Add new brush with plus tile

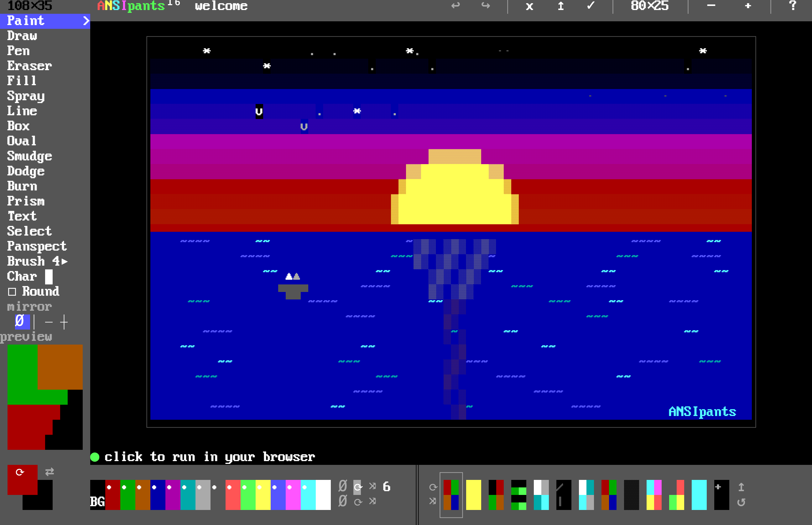pos(721,495)
